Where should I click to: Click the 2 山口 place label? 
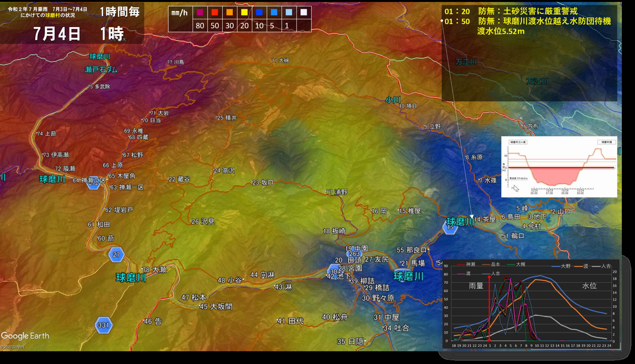click(x=561, y=211)
